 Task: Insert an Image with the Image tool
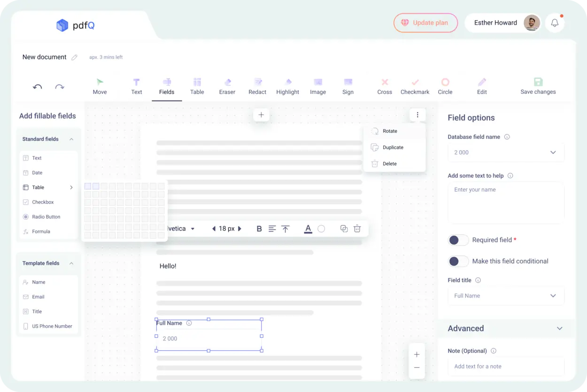tap(317, 86)
